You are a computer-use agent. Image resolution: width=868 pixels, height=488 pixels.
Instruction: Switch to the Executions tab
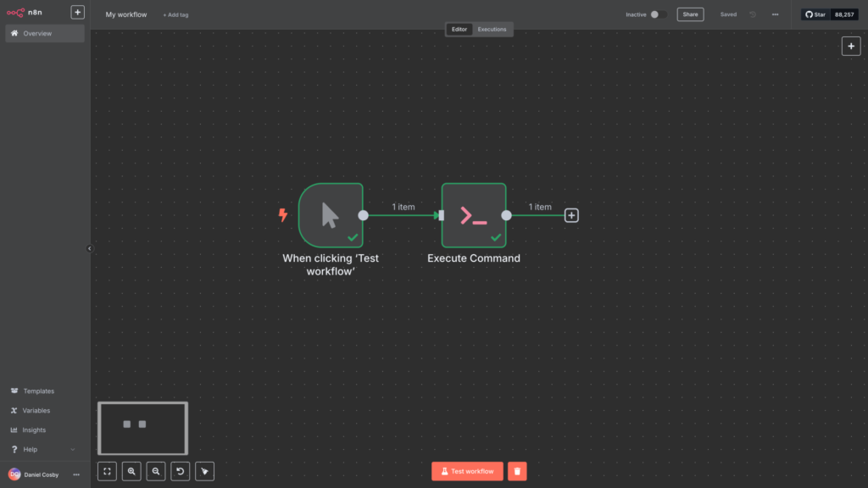492,30
